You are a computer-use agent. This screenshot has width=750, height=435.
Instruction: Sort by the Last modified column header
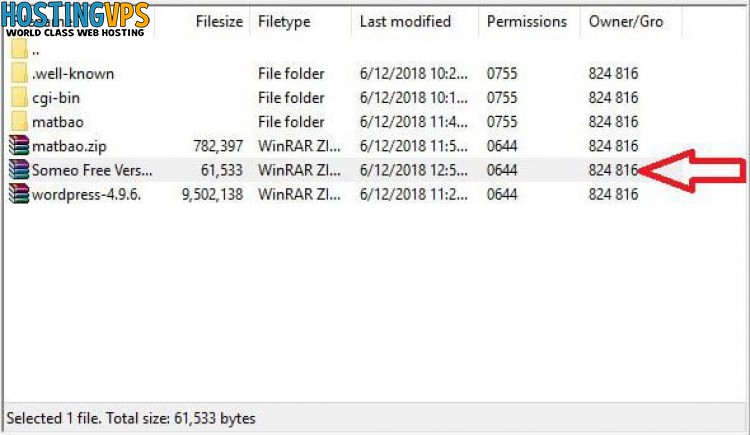(405, 22)
